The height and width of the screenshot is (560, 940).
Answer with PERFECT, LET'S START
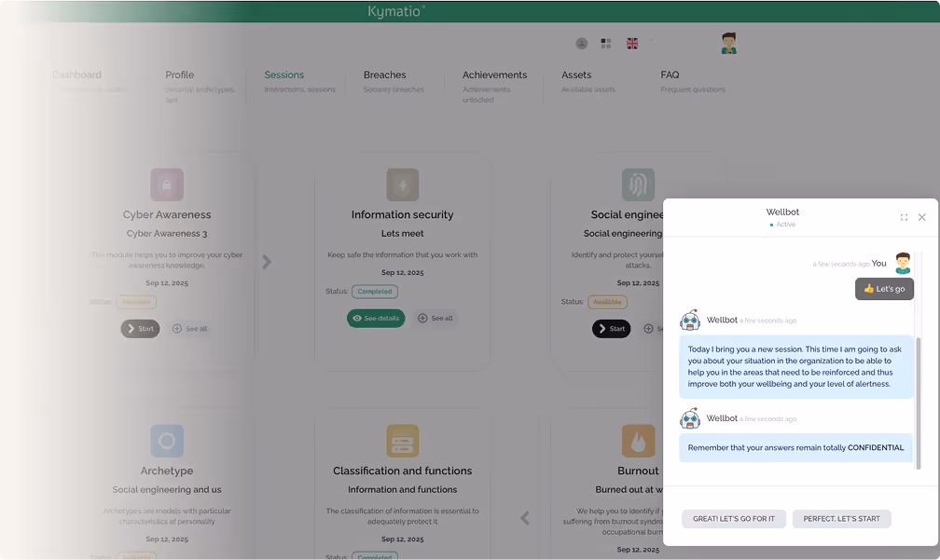pyautogui.click(x=842, y=519)
